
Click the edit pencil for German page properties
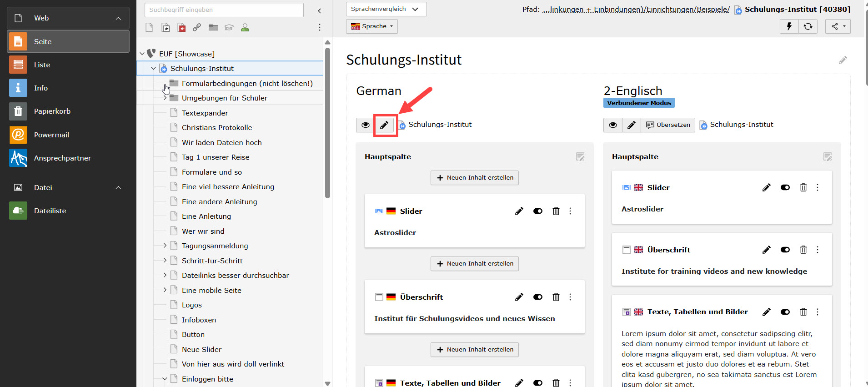[x=384, y=125]
